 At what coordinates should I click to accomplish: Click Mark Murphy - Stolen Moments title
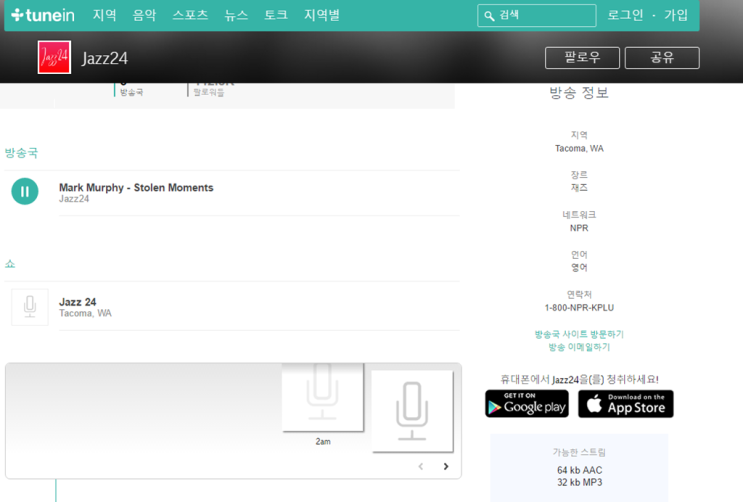(x=136, y=188)
